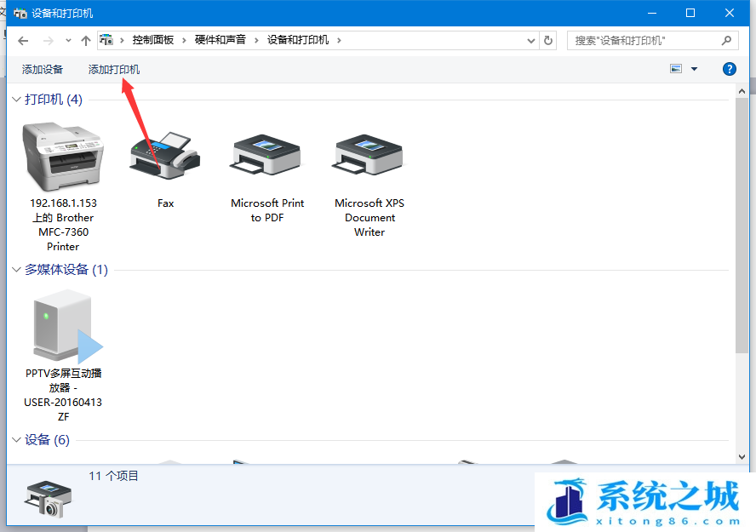Image resolution: width=756 pixels, height=532 pixels.
Task: Click the search magnifier icon
Action: [726, 41]
